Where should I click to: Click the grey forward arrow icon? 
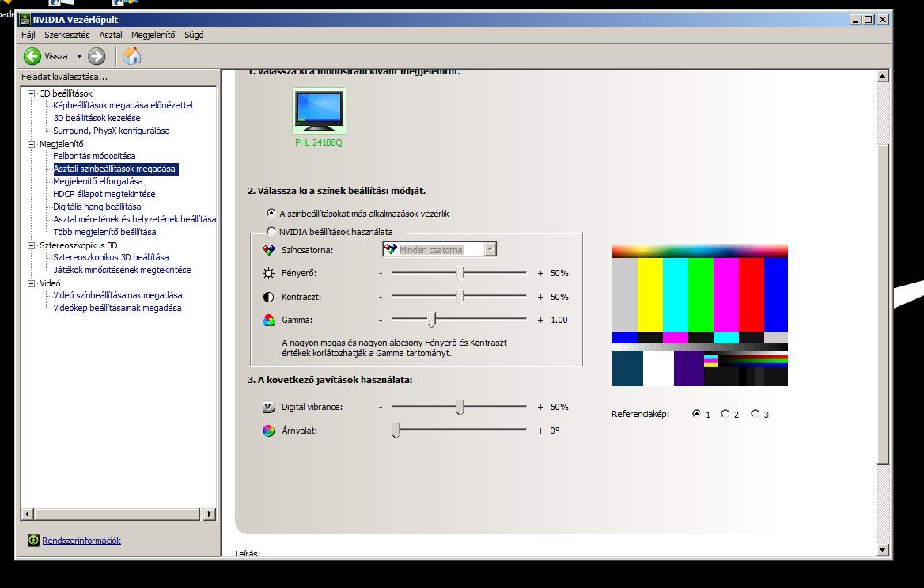97,56
